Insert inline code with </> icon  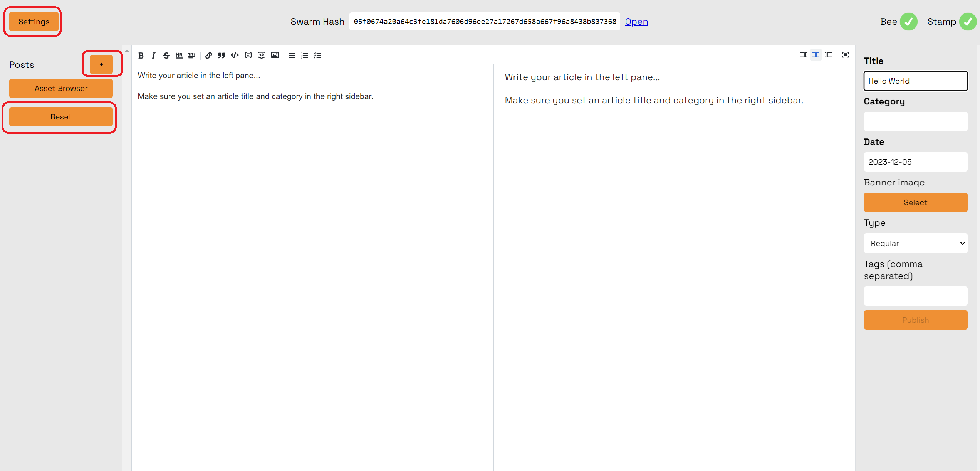(235, 56)
